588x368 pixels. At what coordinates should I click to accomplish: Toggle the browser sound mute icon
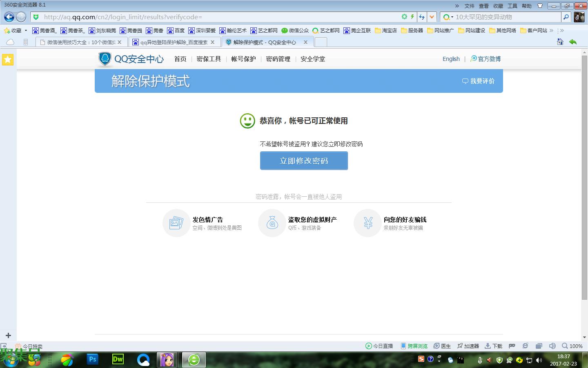click(552, 346)
